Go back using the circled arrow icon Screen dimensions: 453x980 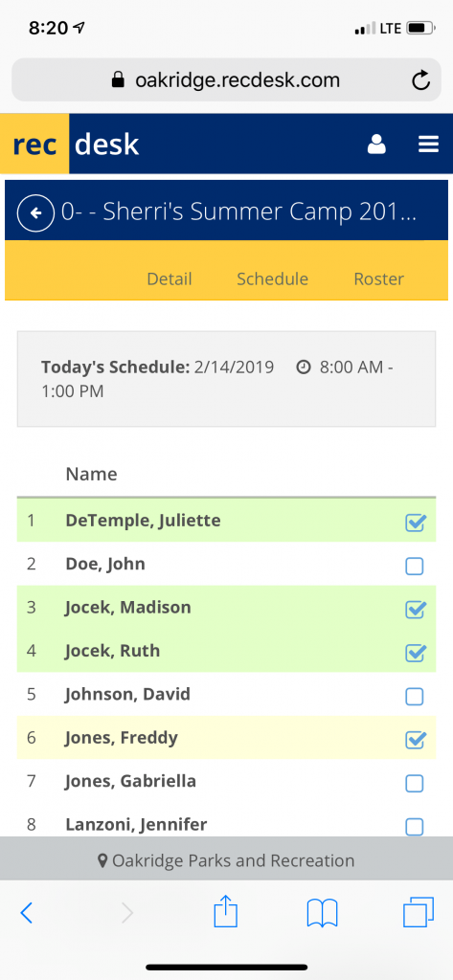coord(35,213)
